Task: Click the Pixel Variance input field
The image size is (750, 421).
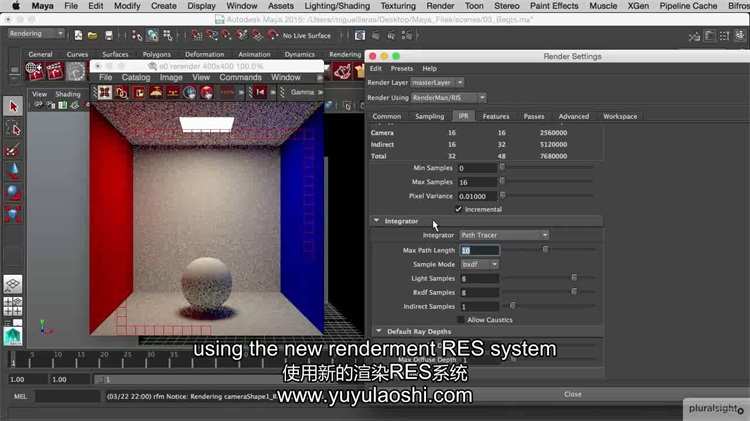Action: 477,196
